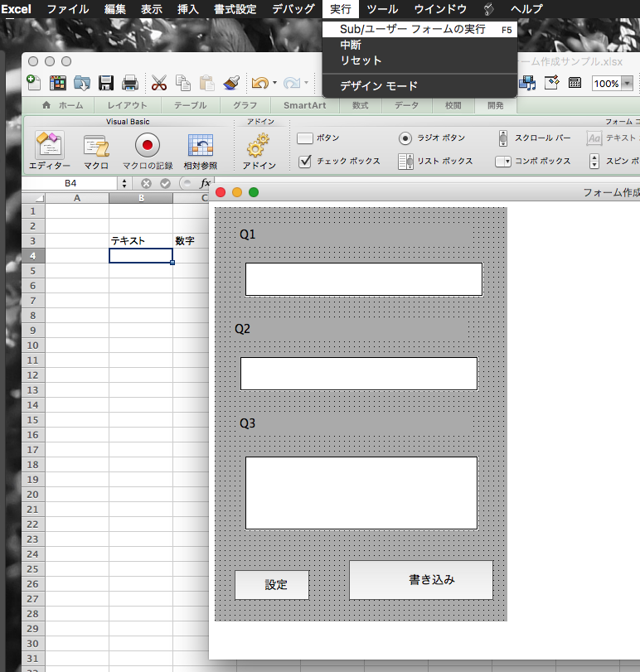Choose Sub/ユーザー フォームの実行 from menu
640x672 pixels.
tap(412, 29)
